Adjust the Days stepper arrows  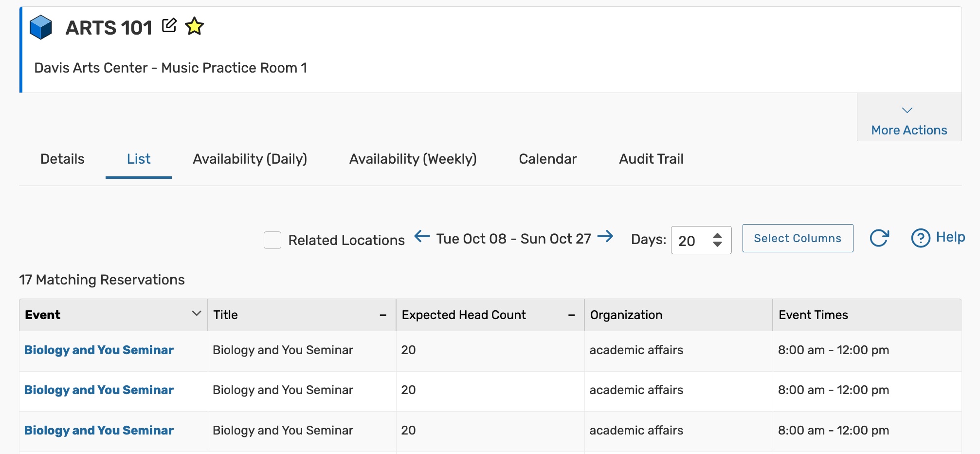[x=717, y=240]
